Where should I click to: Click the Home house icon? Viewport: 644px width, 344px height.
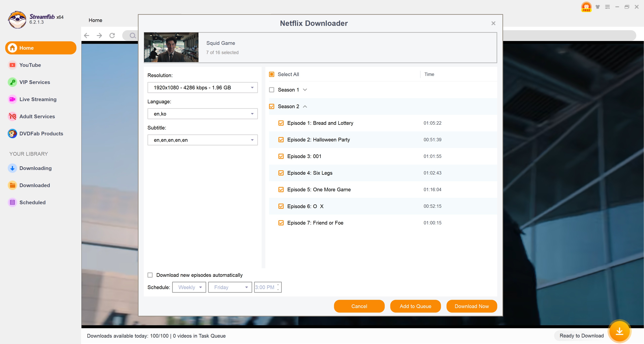point(12,48)
